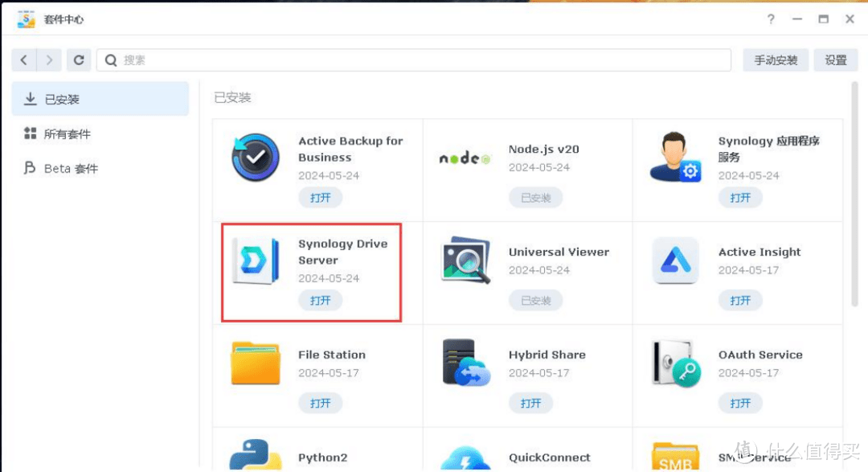Open the Active Insight package icon

pyautogui.click(x=674, y=261)
